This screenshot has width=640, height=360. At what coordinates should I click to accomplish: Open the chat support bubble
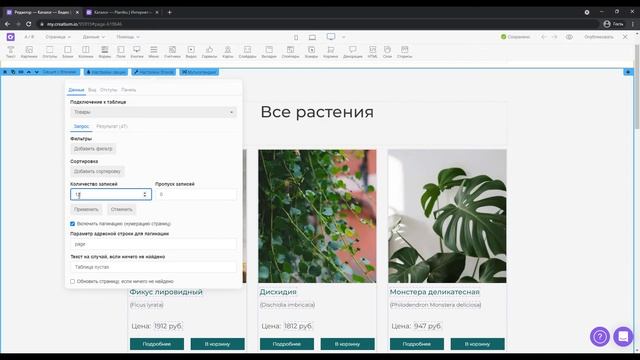(x=623, y=337)
